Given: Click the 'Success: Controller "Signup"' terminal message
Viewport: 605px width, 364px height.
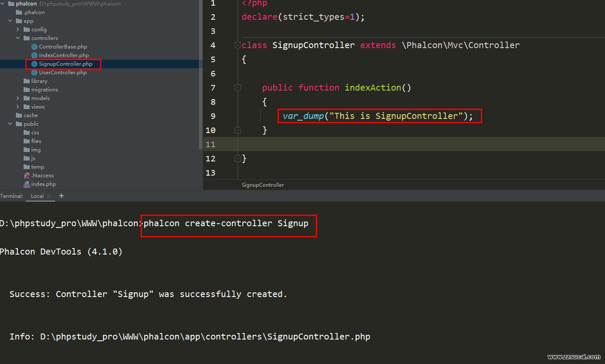Looking at the screenshot, I should coord(148,294).
